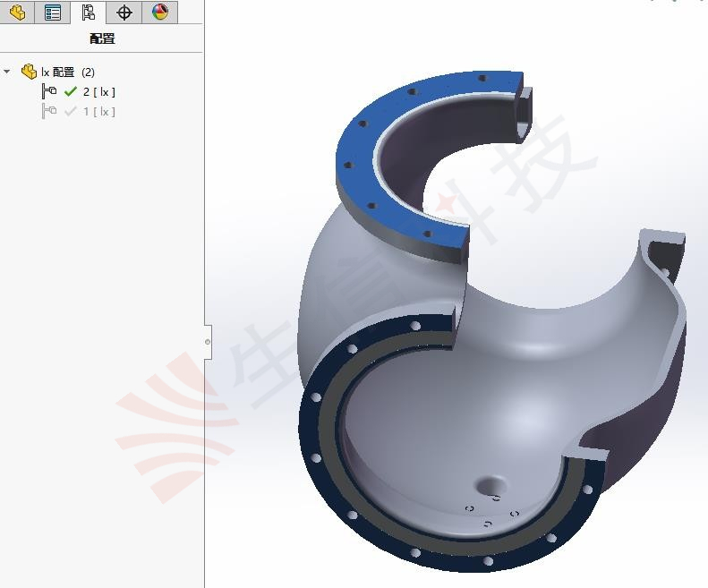Select the ConfigurationManager tab
The width and height of the screenshot is (708, 588).
(88, 13)
